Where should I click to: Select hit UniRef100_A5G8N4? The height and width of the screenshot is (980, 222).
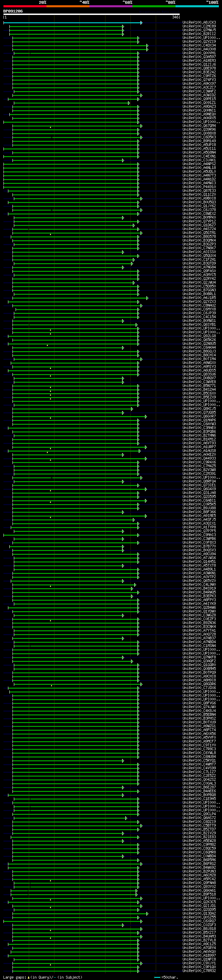(x=199, y=153)
